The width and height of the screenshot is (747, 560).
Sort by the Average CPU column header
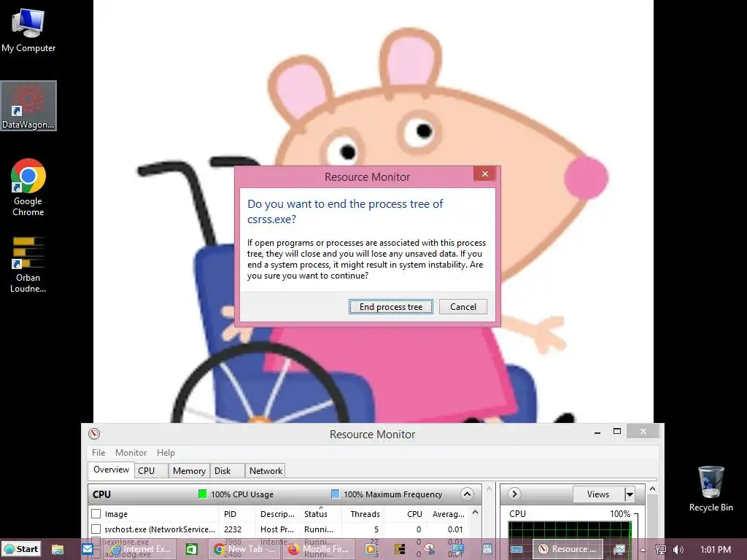(x=447, y=514)
